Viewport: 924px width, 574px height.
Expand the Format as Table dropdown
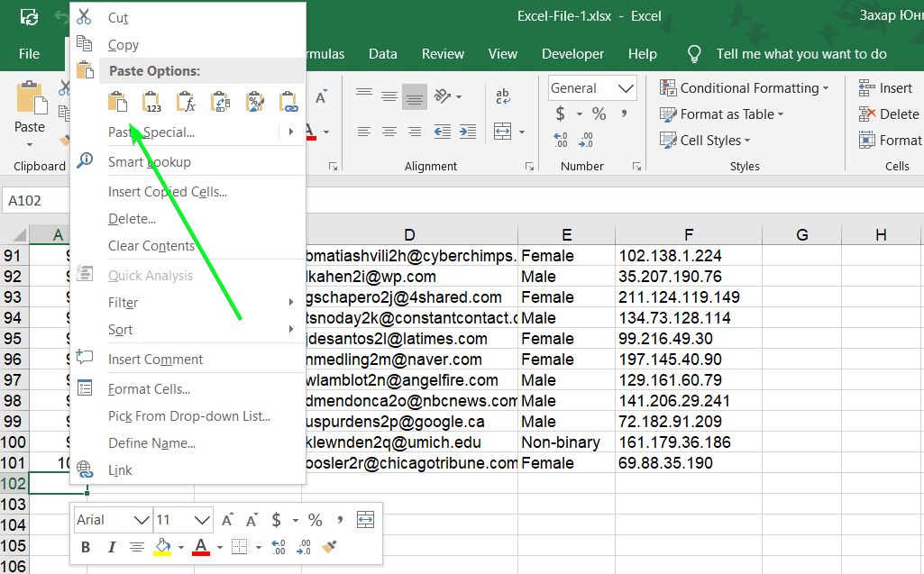click(x=781, y=114)
